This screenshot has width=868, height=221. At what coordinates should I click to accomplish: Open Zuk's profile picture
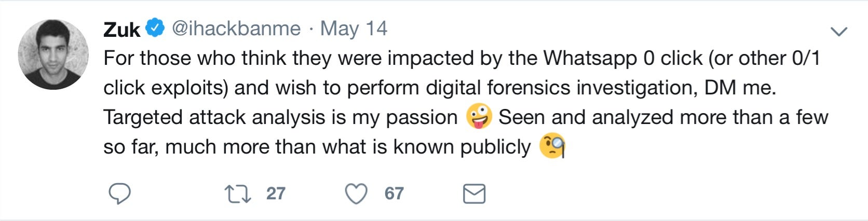click(53, 54)
